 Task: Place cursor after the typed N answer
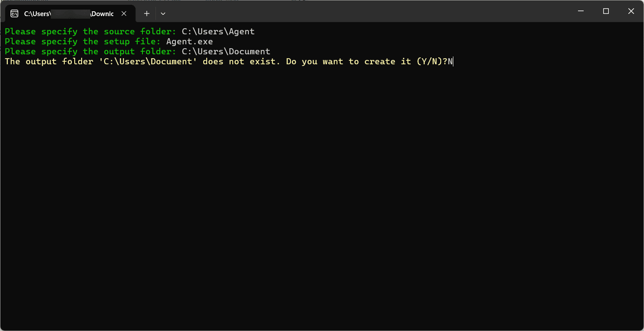coord(453,61)
